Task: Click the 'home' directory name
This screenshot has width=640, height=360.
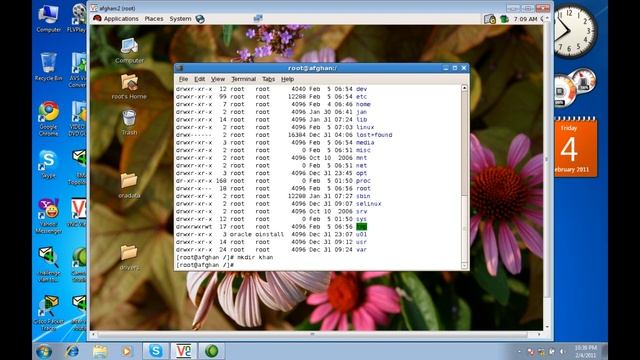Action: click(363, 104)
